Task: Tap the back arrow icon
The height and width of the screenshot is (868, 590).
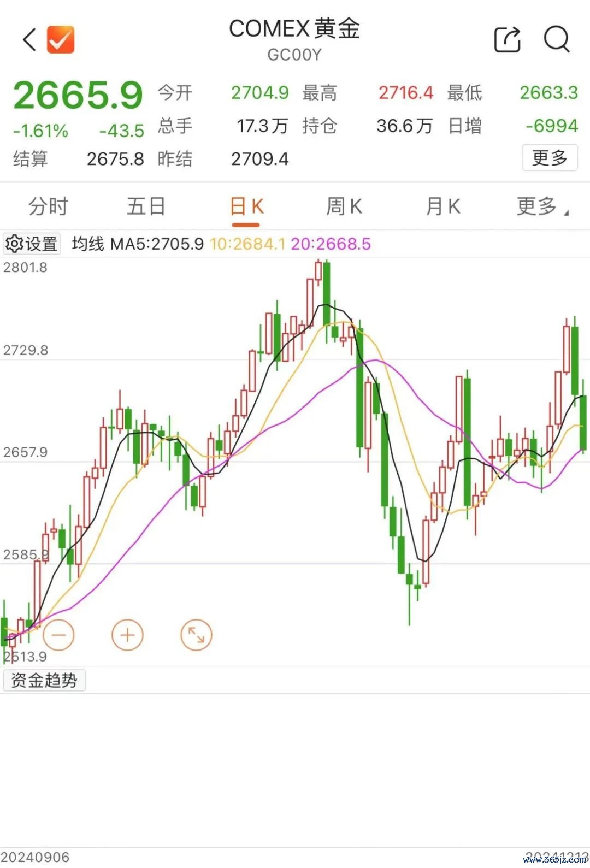Action: [x=30, y=40]
